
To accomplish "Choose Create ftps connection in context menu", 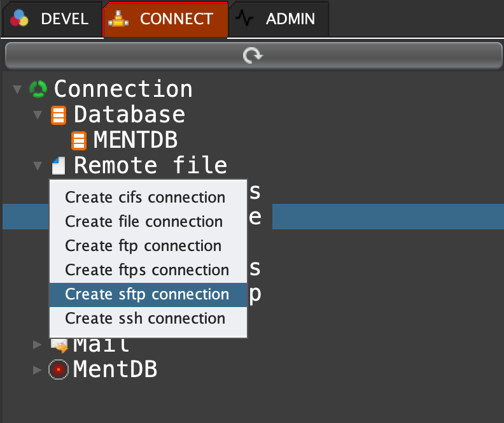I will (x=147, y=270).
